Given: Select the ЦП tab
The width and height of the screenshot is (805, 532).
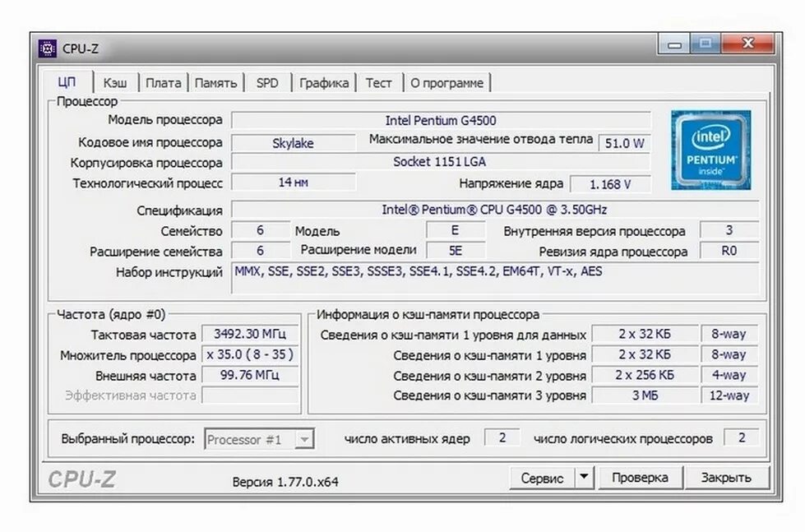Looking at the screenshot, I should point(67,82).
